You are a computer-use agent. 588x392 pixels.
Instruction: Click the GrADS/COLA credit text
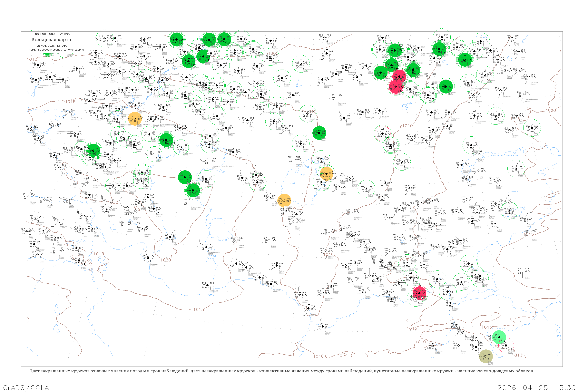[26, 387]
